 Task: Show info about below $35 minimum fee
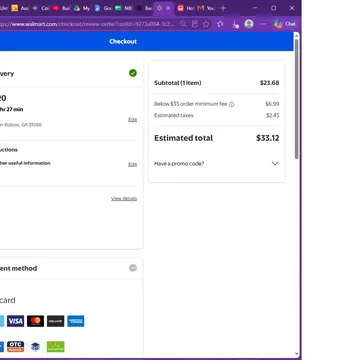tap(232, 104)
